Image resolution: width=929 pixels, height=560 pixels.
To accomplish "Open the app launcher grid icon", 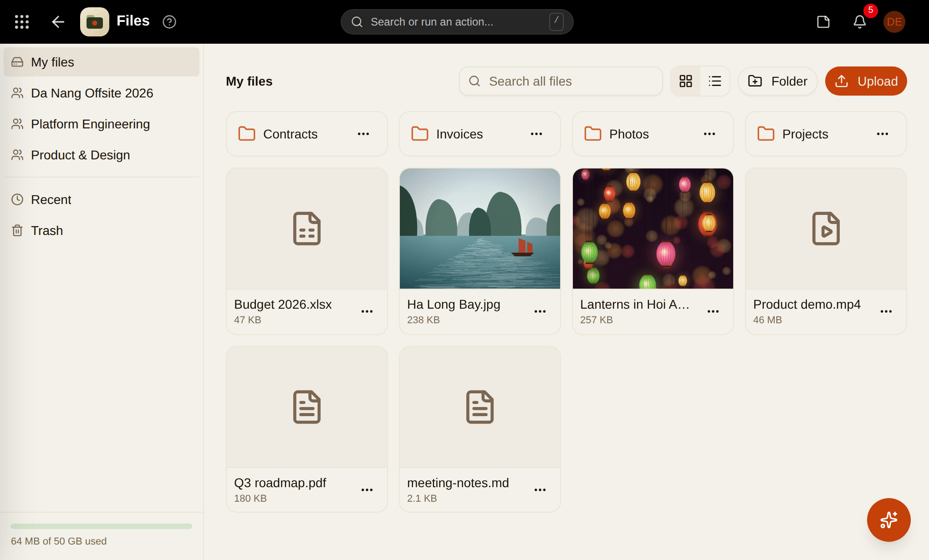I will click(x=22, y=22).
